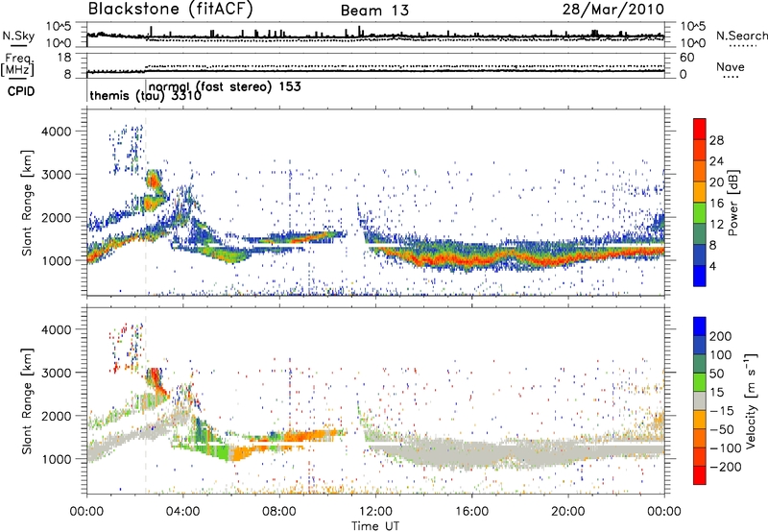
Task: Click the "20:00" time axis label
Action: click(x=568, y=512)
